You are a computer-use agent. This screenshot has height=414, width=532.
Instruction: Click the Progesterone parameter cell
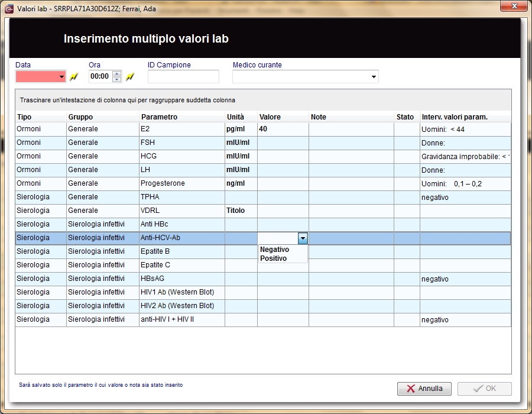[x=182, y=183]
